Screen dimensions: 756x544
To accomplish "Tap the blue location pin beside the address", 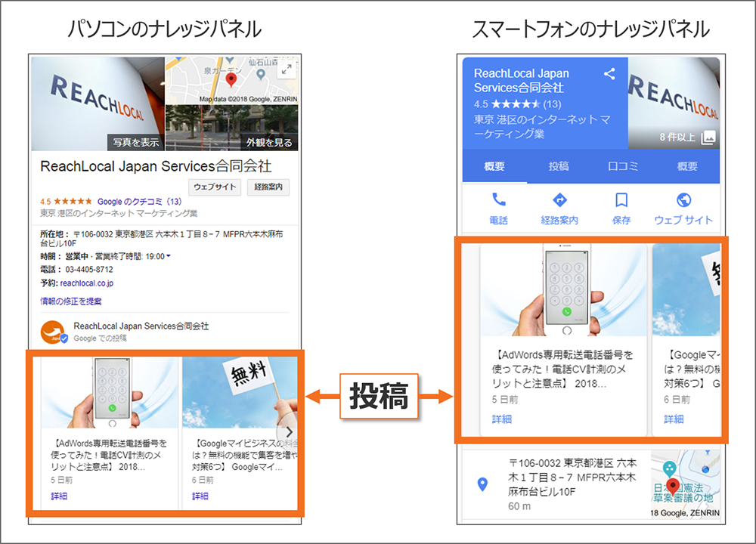I will coord(482,484).
